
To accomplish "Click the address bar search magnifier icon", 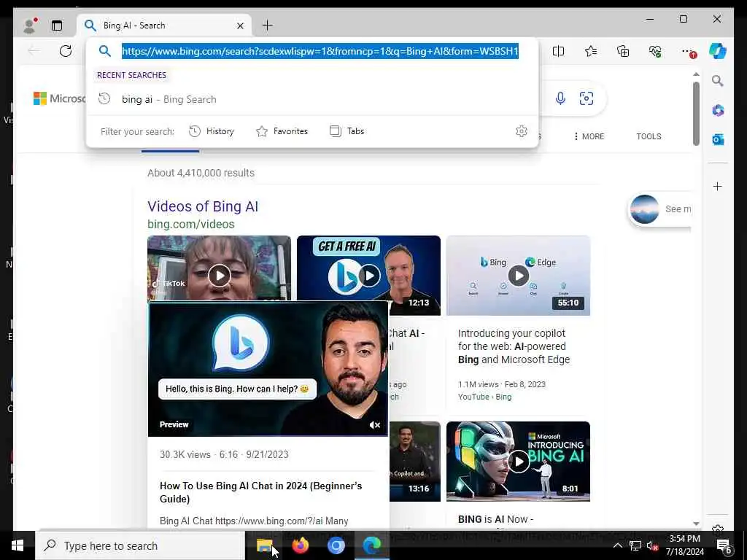I will tap(105, 51).
